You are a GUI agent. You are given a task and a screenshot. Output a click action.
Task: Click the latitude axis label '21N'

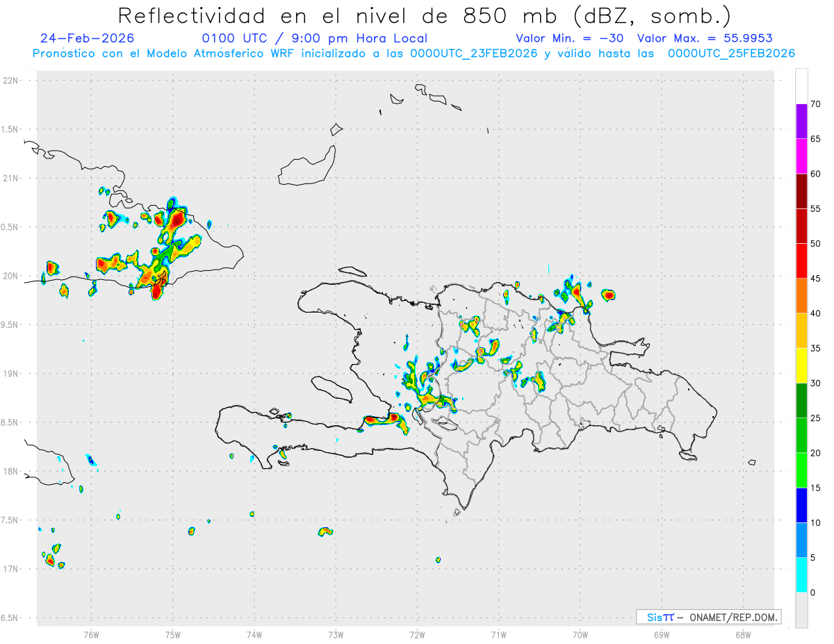(10, 178)
